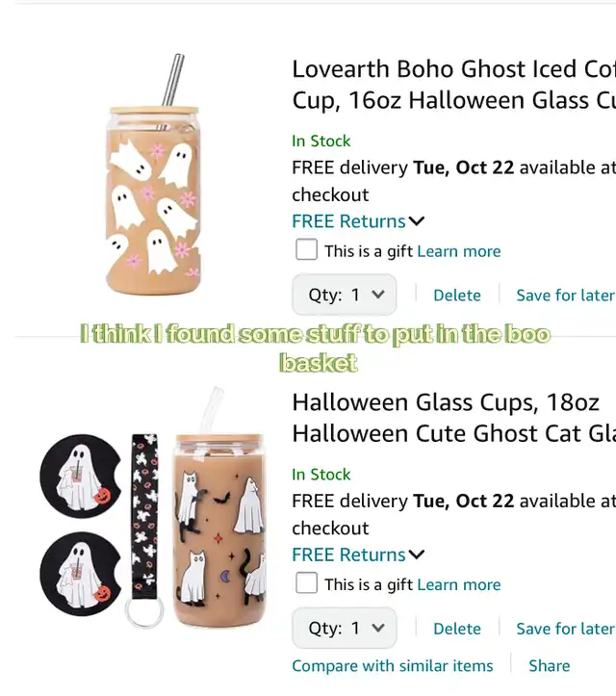Check 'This is a gift' for Ghost Cat cup

tap(306, 582)
